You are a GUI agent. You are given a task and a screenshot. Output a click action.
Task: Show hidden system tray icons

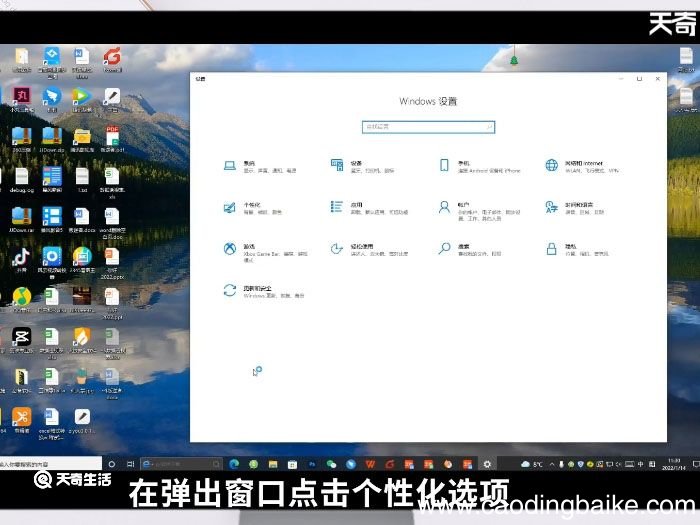(552, 464)
